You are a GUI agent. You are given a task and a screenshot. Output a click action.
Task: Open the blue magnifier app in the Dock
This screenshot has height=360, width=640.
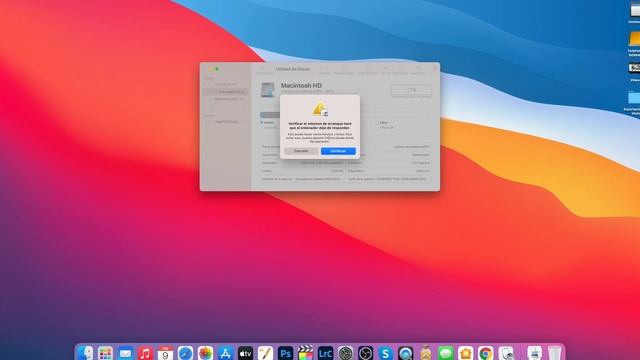pos(405,353)
